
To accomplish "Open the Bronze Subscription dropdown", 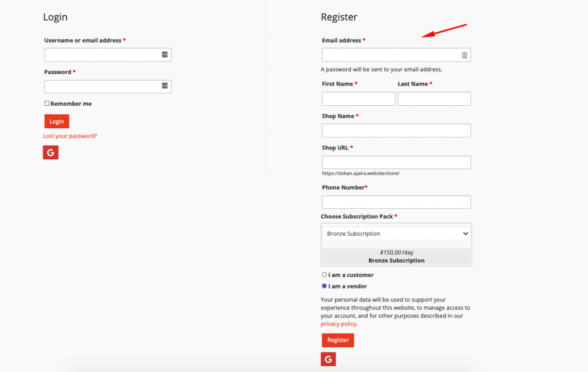I will 396,233.
